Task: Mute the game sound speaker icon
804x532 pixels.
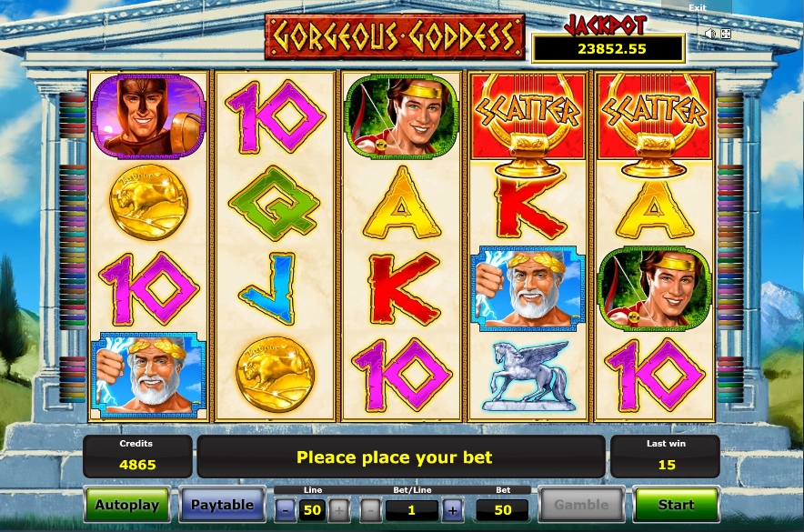Action: point(709,34)
